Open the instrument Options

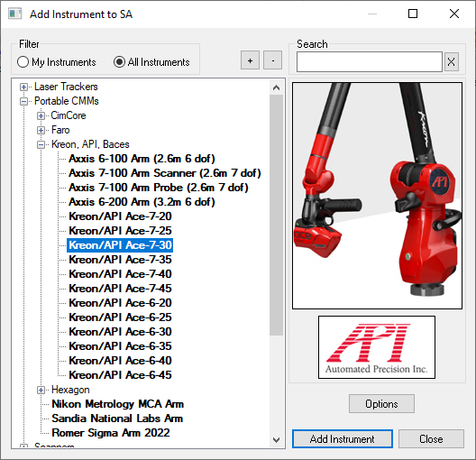381,404
